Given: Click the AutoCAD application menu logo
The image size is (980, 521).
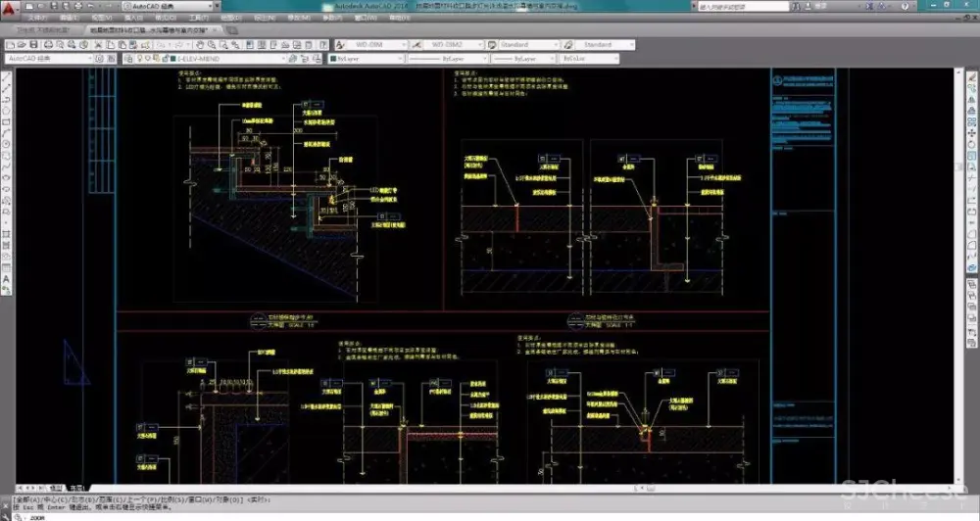Looking at the screenshot, I should [x=10, y=10].
